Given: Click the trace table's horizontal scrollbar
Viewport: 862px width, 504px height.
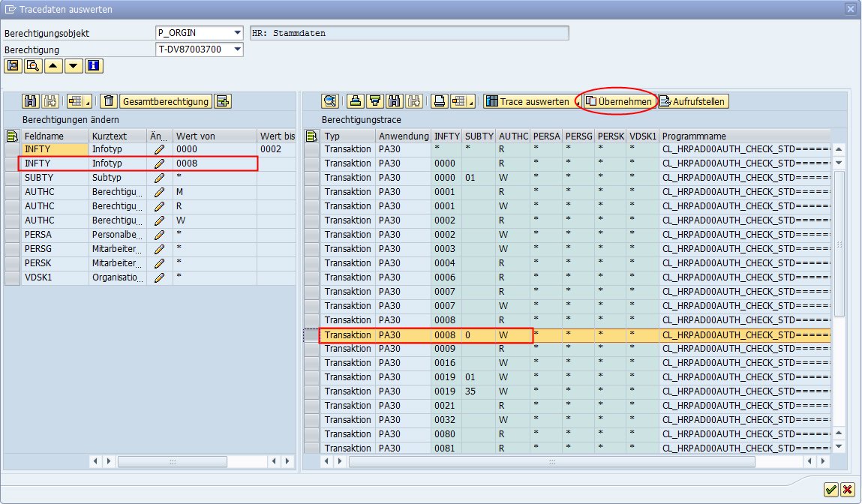Looking at the screenshot, I should tap(552, 461).
